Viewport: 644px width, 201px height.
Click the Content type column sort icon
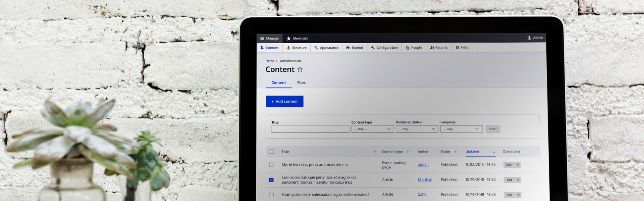pos(408,152)
